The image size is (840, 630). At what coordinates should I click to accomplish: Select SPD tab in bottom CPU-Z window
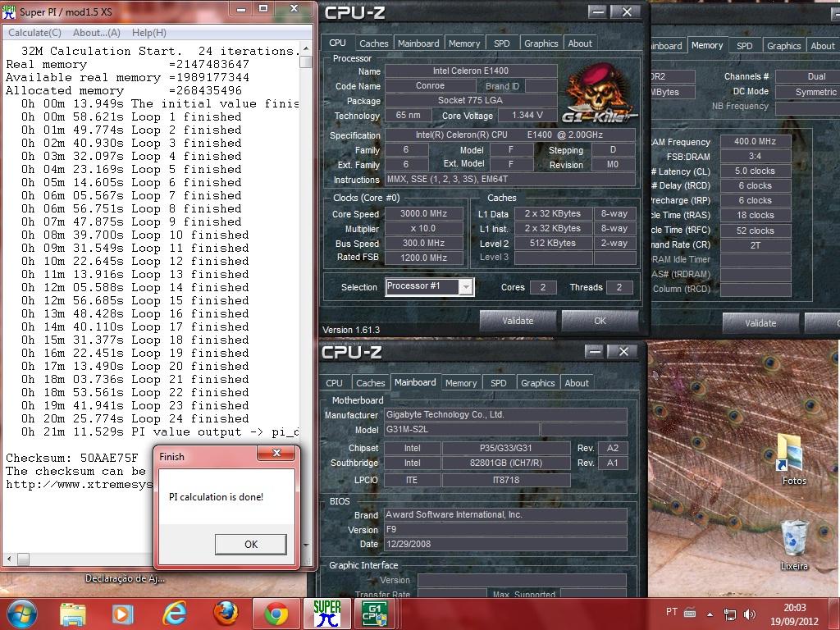498,383
